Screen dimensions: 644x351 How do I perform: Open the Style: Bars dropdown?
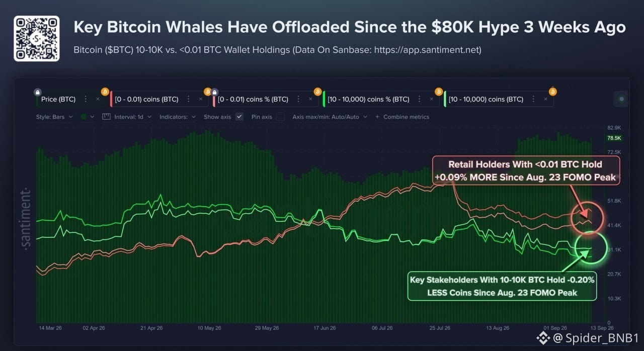54,117
